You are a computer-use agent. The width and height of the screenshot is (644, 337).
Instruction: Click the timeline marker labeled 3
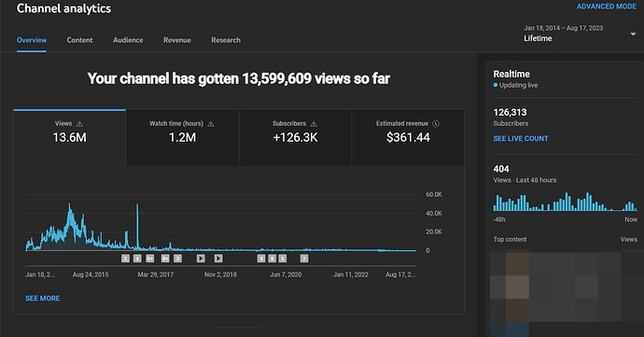(177, 259)
